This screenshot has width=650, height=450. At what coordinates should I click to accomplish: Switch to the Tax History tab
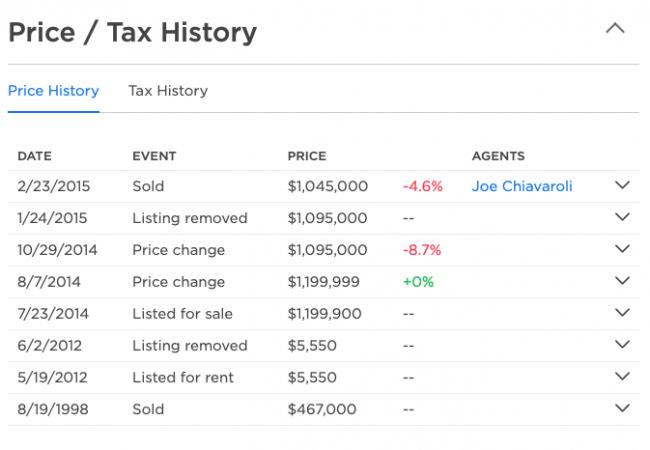coord(168,91)
